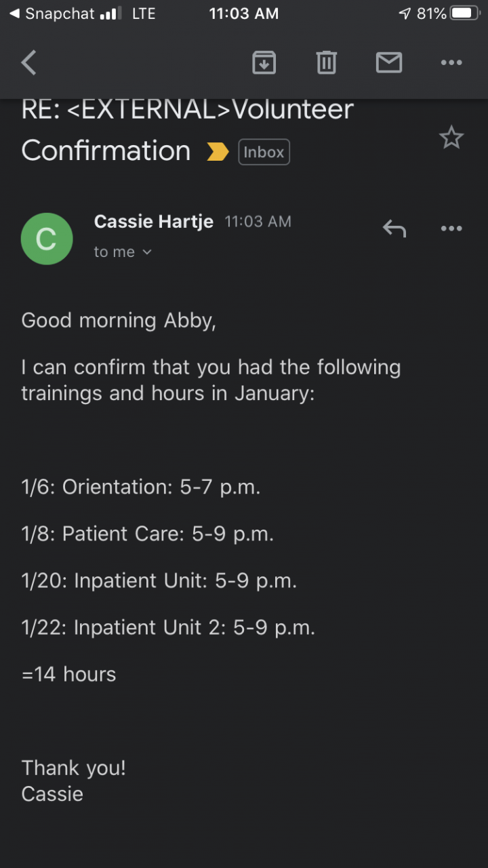Reply to Cassie Hartje's message
Viewport: 488px width, 868px height.
[x=394, y=229]
